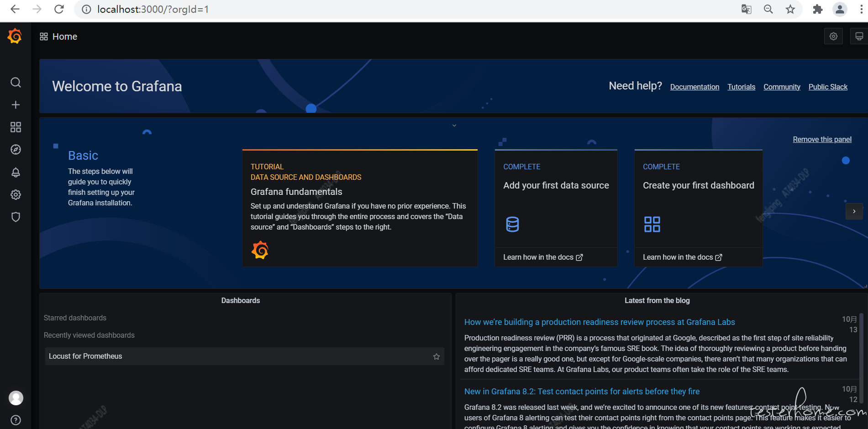Click the address bar URL localhost:3000
The width and height of the screenshot is (868, 429).
[x=153, y=10]
